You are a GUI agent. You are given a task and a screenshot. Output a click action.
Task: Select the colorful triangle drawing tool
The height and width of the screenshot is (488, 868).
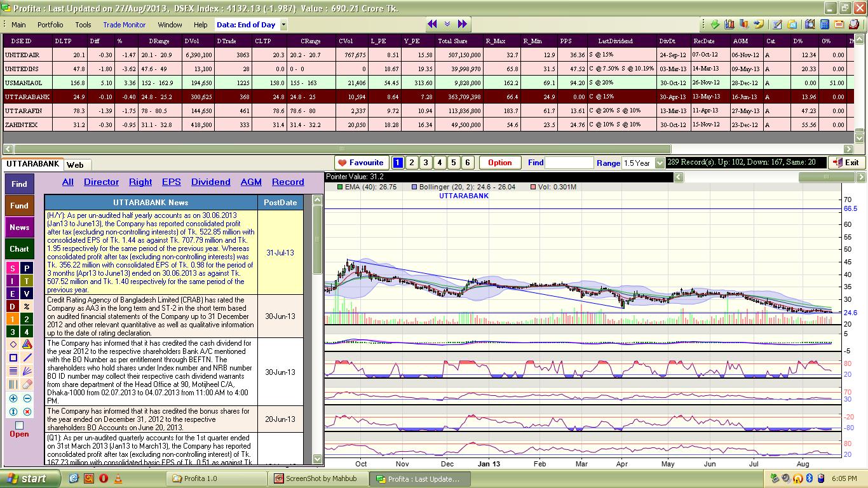tap(27, 344)
